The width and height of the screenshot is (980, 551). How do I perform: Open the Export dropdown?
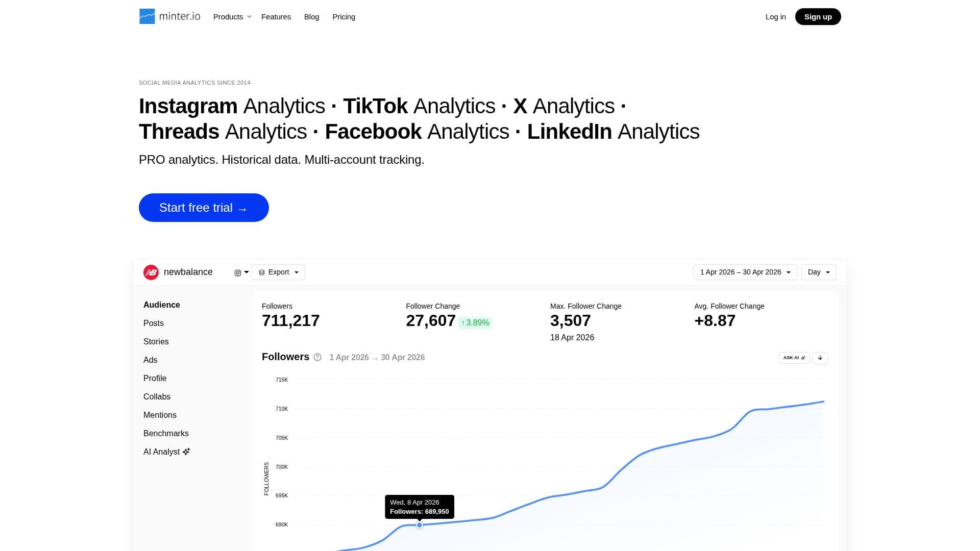point(278,272)
